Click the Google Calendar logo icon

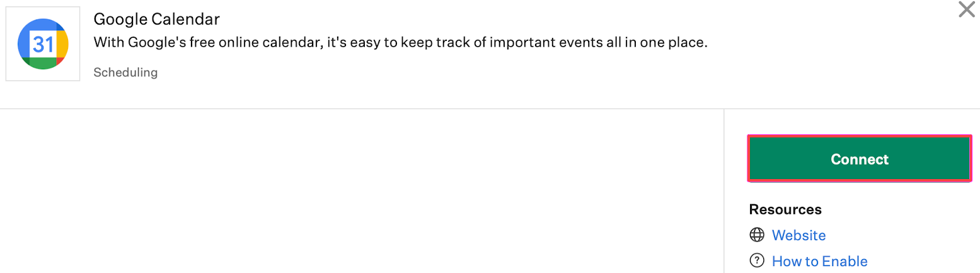tap(43, 44)
